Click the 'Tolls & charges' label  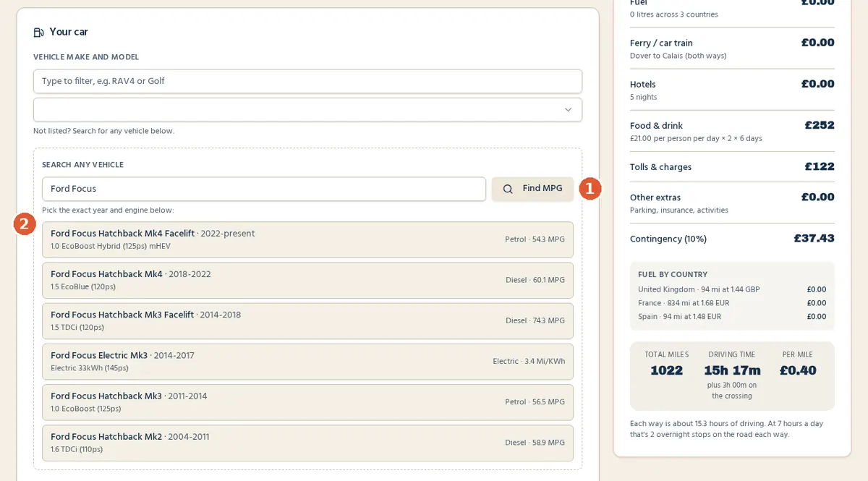click(x=660, y=167)
